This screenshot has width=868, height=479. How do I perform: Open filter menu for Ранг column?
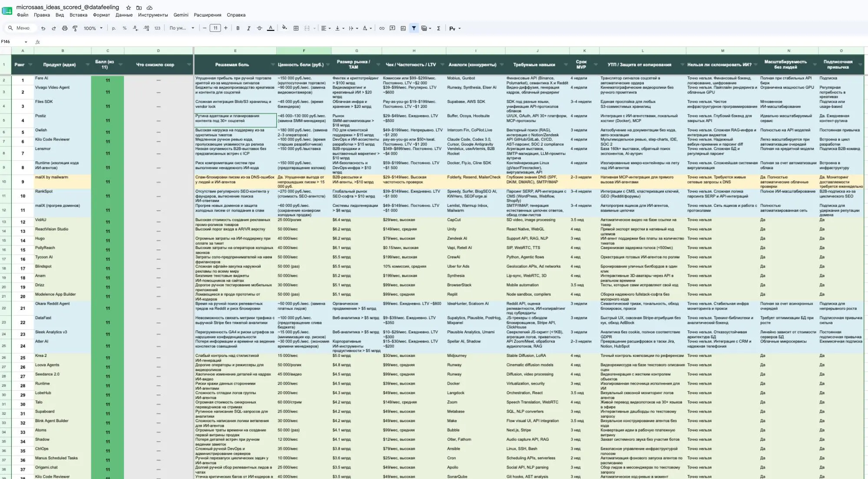(x=30, y=65)
